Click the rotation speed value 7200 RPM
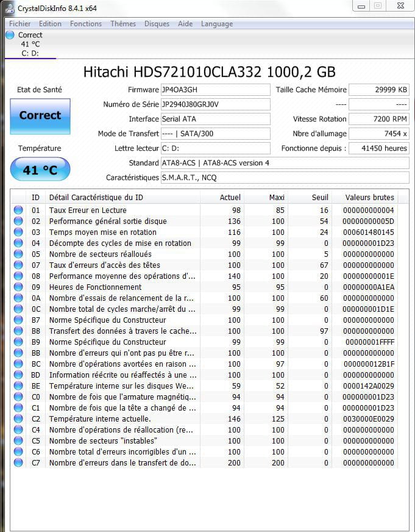This screenshot has width=415, height=532. point(379,119)
